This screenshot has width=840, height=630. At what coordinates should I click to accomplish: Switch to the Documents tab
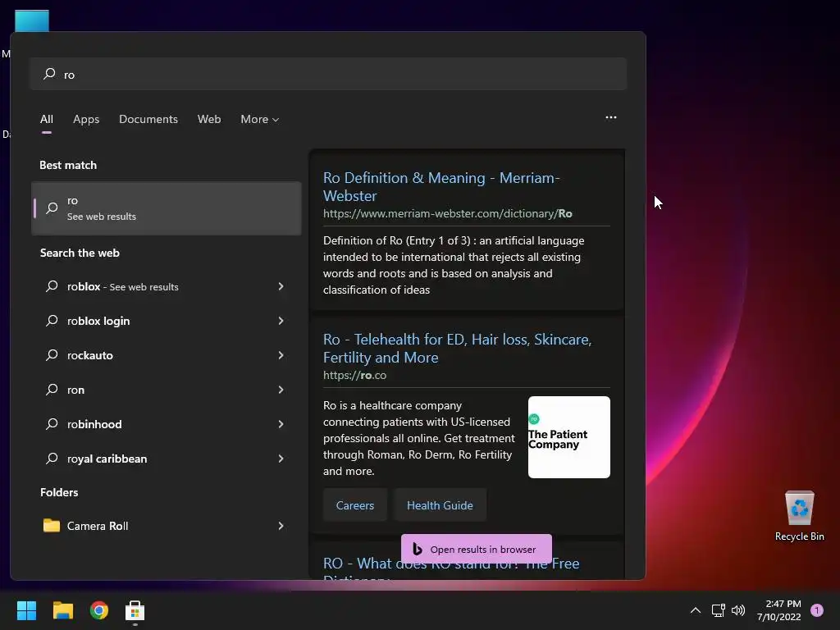pyautogui.click(x=148, y=119)
